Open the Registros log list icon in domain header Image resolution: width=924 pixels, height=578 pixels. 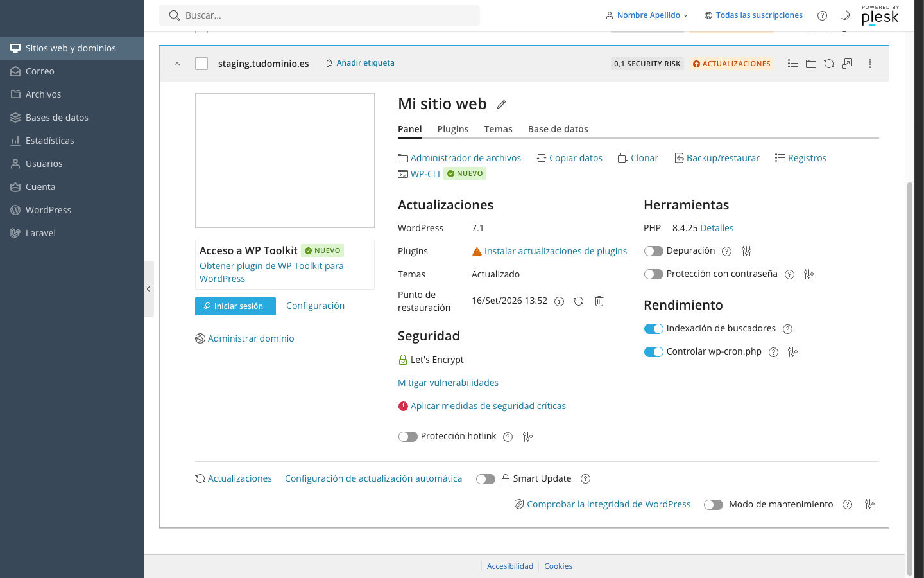[793, 64]
